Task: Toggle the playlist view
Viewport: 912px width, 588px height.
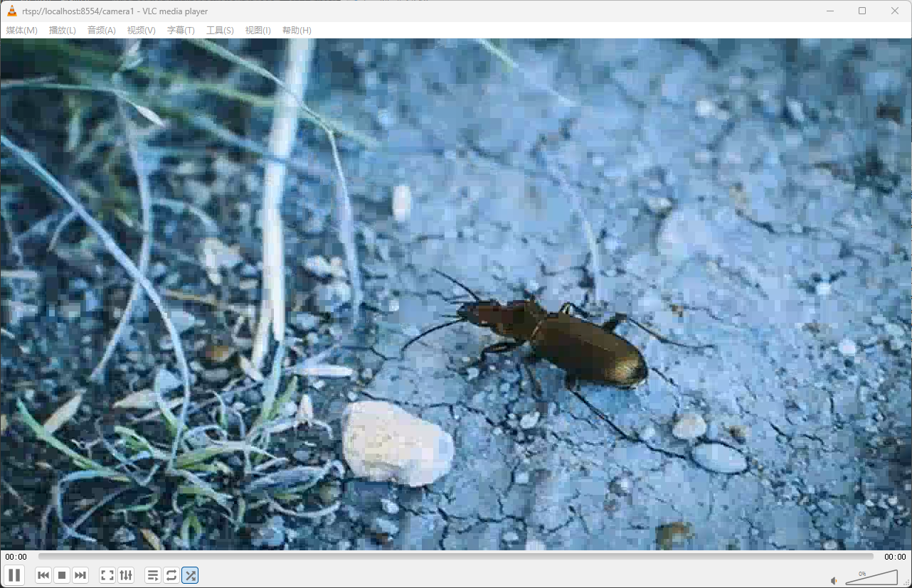Action: pyautogui.click(x=153, y=575)
